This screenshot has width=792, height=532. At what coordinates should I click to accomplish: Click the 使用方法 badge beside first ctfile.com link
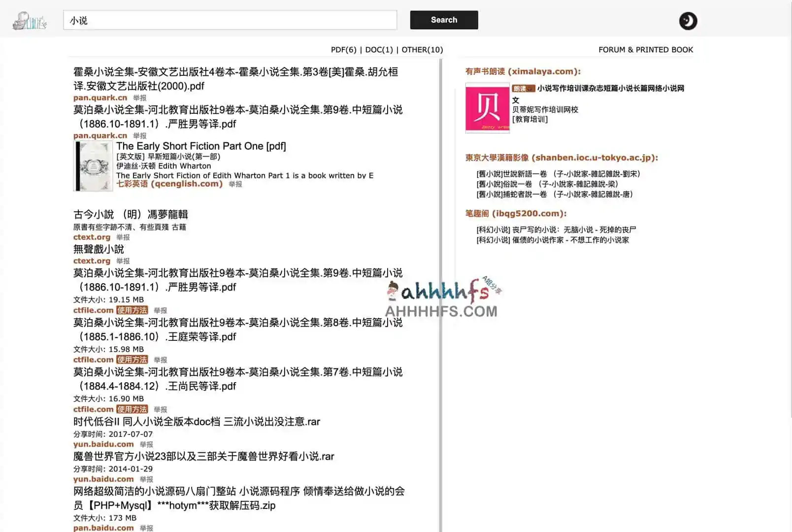click(x=132, y=310)
